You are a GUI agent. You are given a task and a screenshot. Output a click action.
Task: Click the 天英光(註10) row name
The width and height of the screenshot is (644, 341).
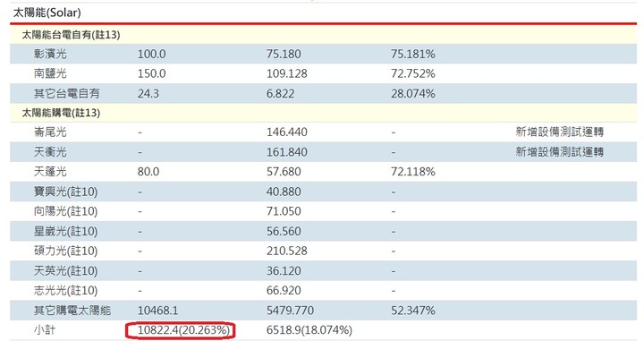65,271
